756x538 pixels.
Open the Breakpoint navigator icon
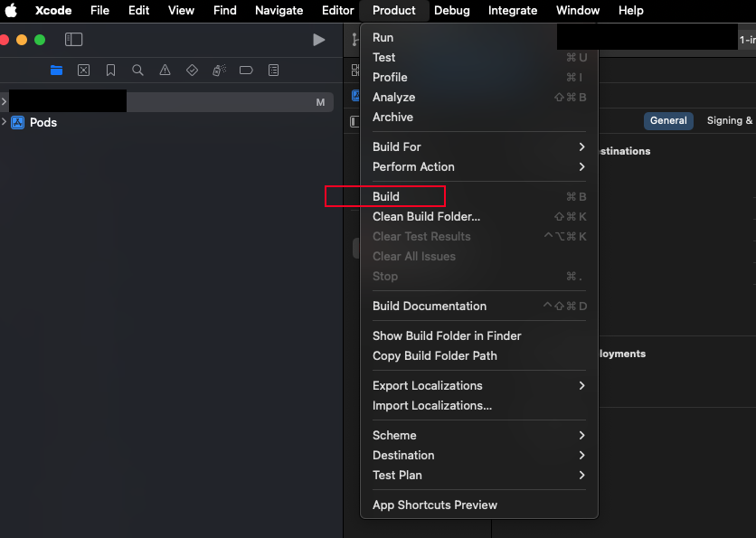(246, 71)
